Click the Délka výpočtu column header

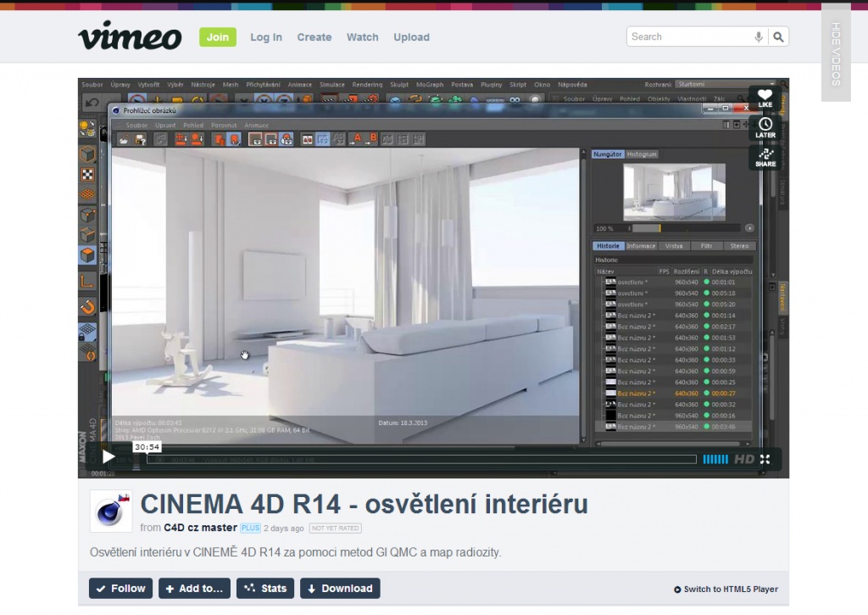click(732, 271)
